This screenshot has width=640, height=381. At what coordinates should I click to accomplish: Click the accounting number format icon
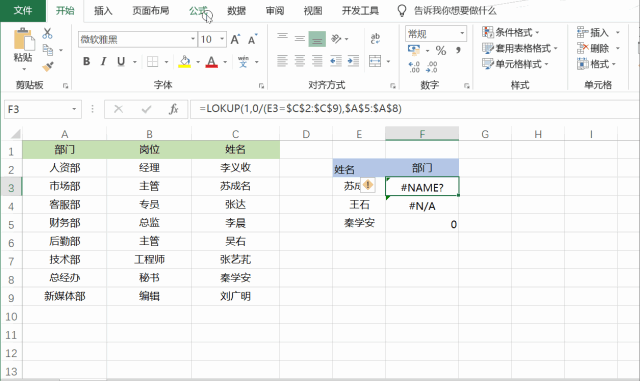pos(414,50)
